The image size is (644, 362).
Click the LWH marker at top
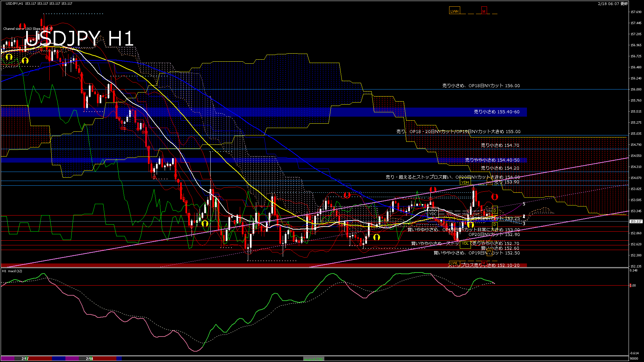point(454,11)
